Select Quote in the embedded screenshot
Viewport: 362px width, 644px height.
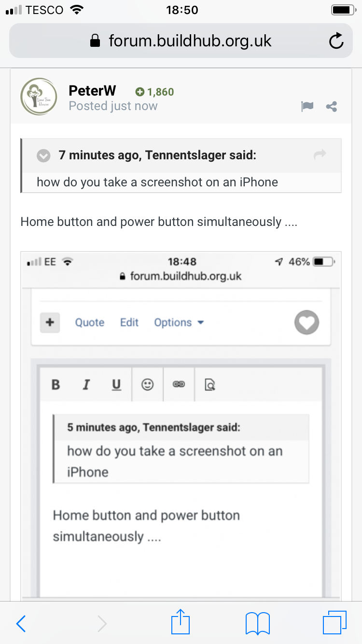(x=90, y=322)
